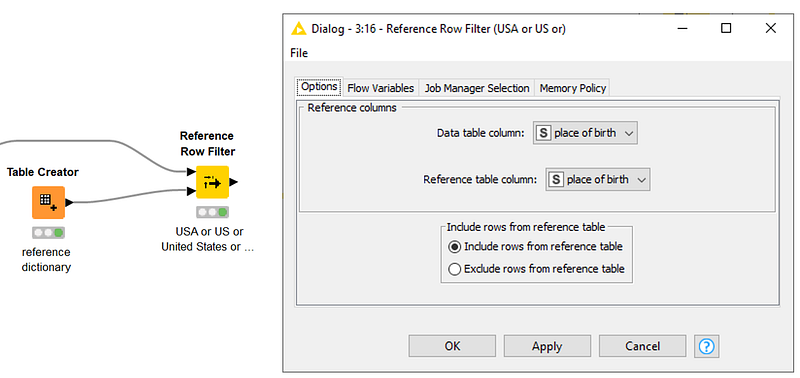The width and height of the screenshot is (800, 378).
Task: Switch to the Options tab
Action: pos(319,87)
